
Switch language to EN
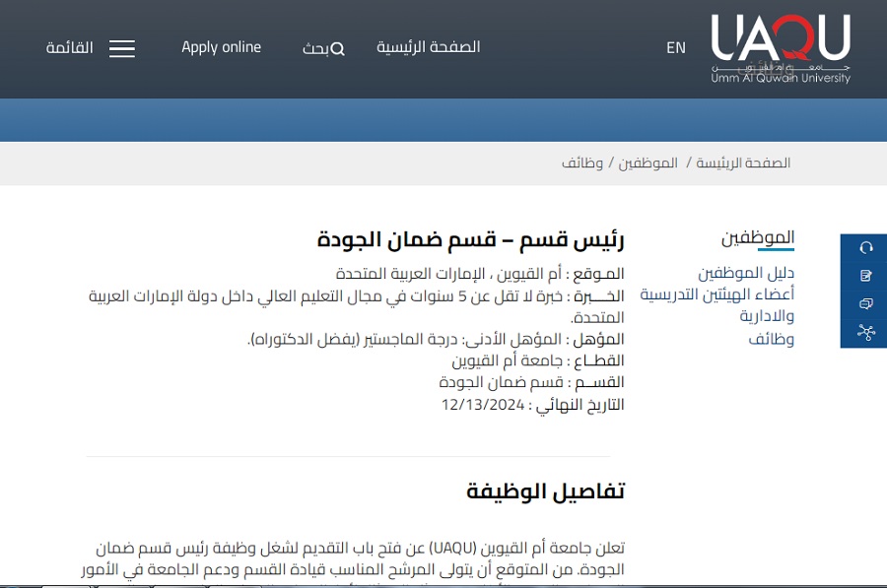click(x=675, y=47)
